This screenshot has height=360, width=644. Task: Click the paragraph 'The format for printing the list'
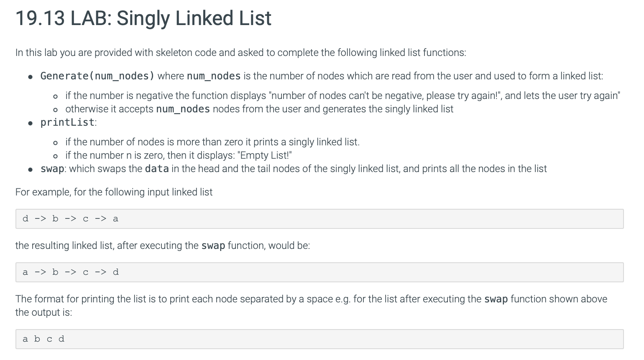(x=311, y=306)
